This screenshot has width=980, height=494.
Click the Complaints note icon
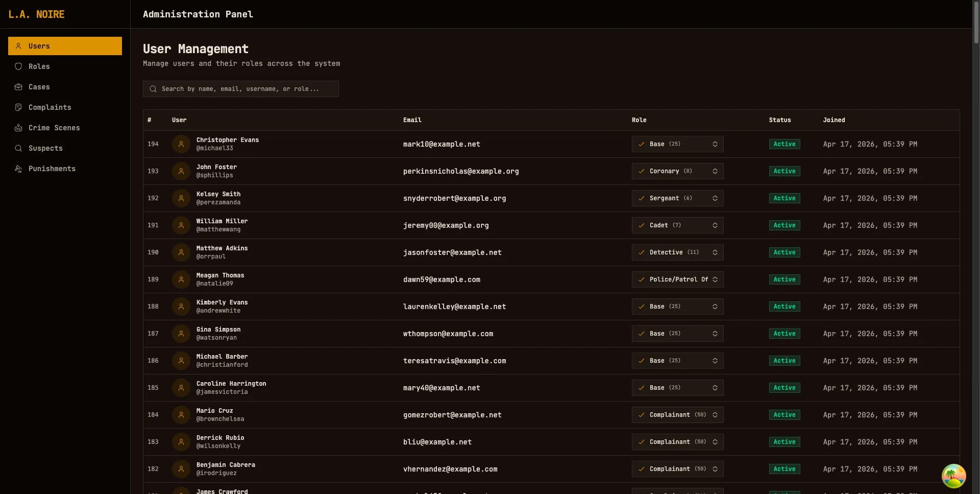point(18,107)
